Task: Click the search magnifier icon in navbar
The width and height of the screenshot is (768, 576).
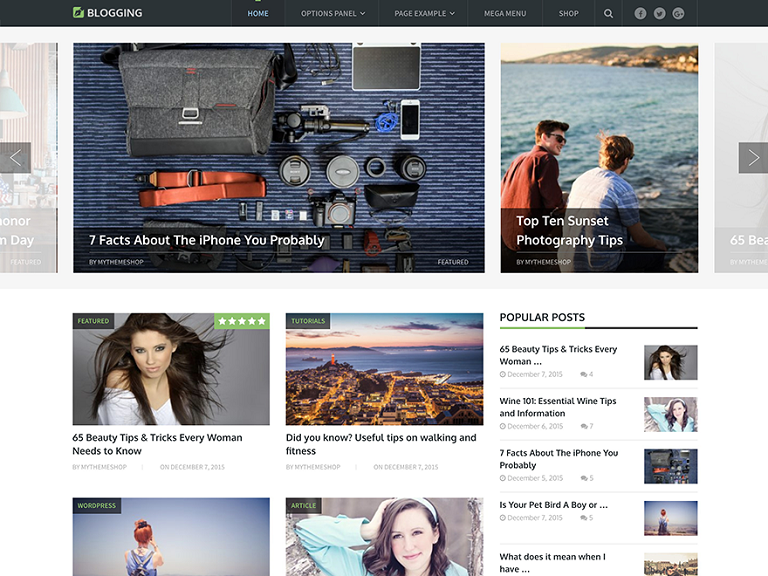Action: pos(608,14)
